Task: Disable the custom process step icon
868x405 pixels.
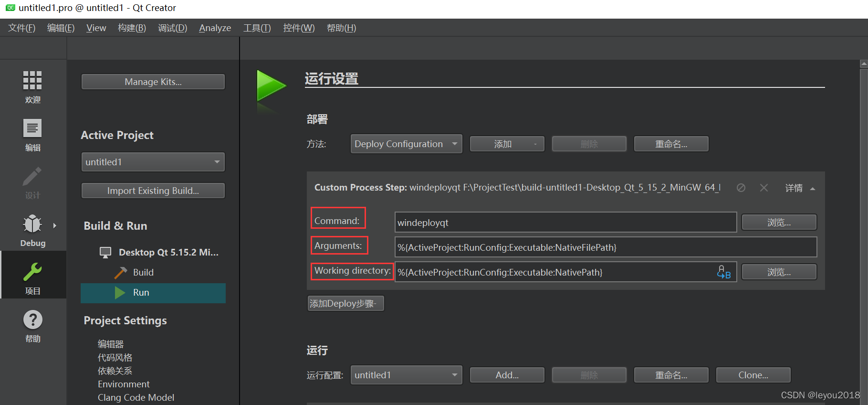Action: coord(741,188)
